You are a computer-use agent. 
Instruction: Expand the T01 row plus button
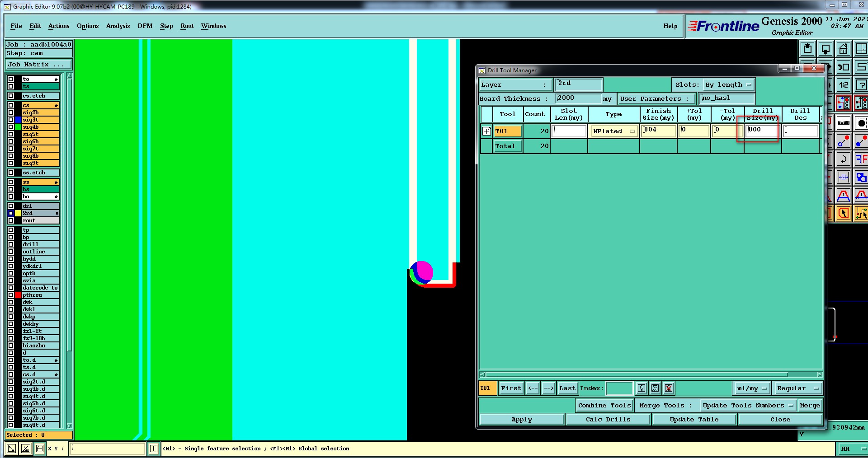[x=486, y=131]
